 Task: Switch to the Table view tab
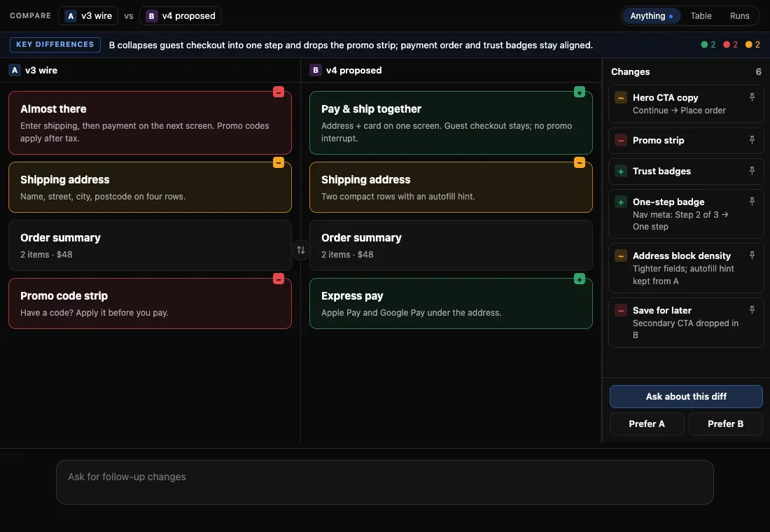pos(701,15)
